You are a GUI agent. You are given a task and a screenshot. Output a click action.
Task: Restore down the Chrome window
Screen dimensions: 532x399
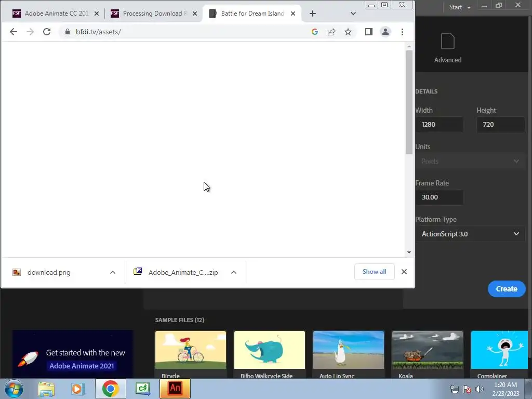tap(384, 5)
